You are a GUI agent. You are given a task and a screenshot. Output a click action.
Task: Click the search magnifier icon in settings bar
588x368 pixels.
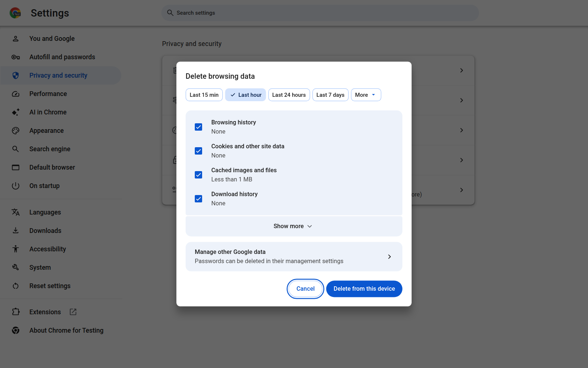pos(170,13)
